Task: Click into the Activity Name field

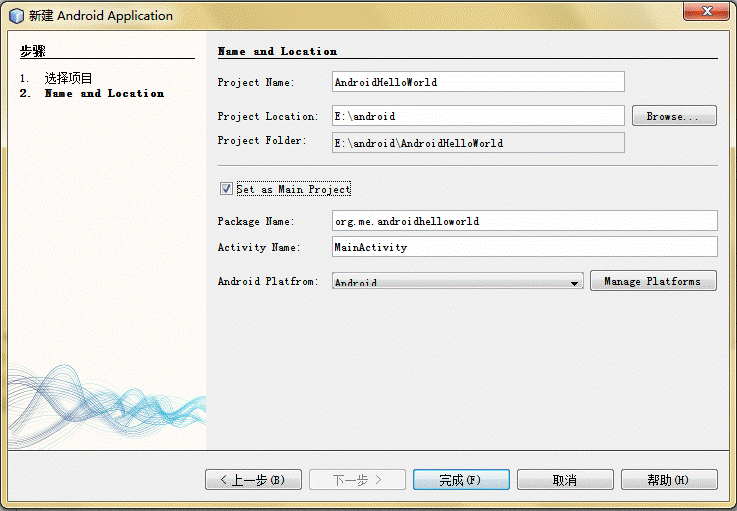Action: point(525,247)
